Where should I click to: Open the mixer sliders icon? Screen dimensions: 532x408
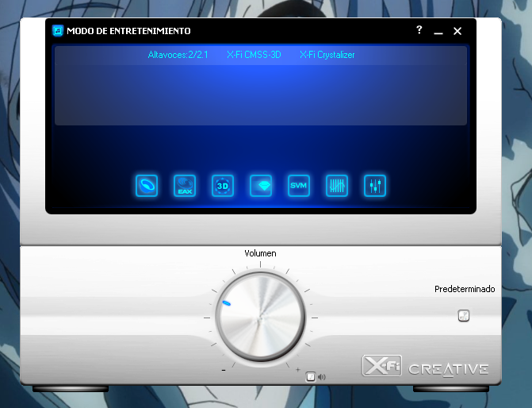pyautogui.click(x=374, y=186)
